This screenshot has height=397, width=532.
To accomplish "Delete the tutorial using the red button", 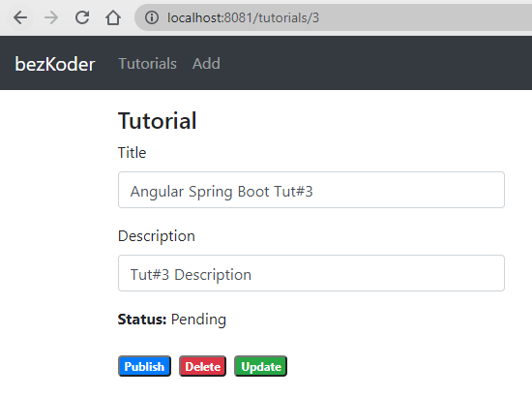I will 202,366.
